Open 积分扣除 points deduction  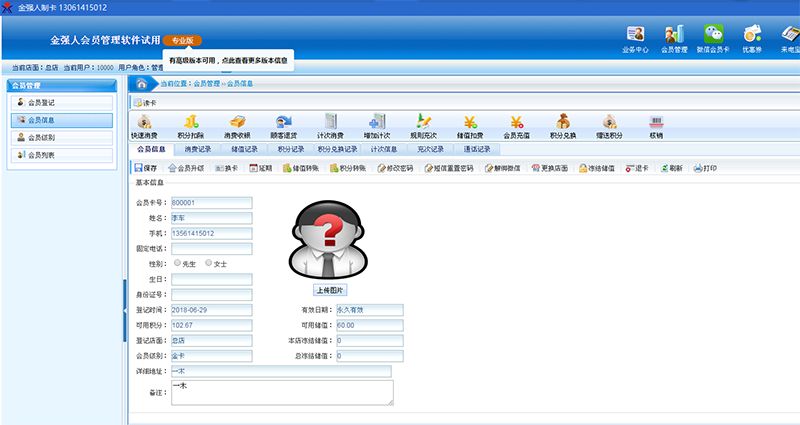[191, 127]
